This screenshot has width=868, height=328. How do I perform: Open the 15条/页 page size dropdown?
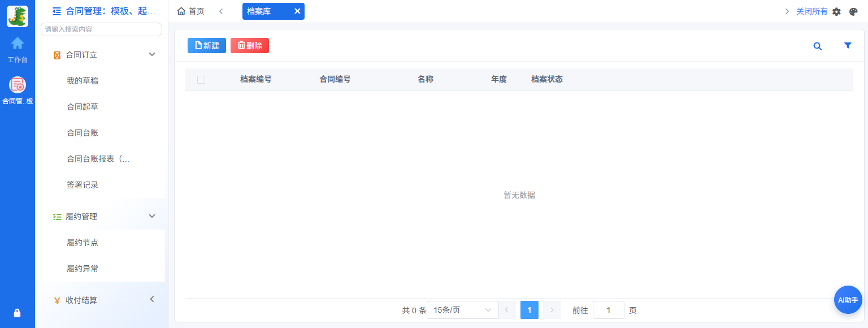(x=463, y=310)
